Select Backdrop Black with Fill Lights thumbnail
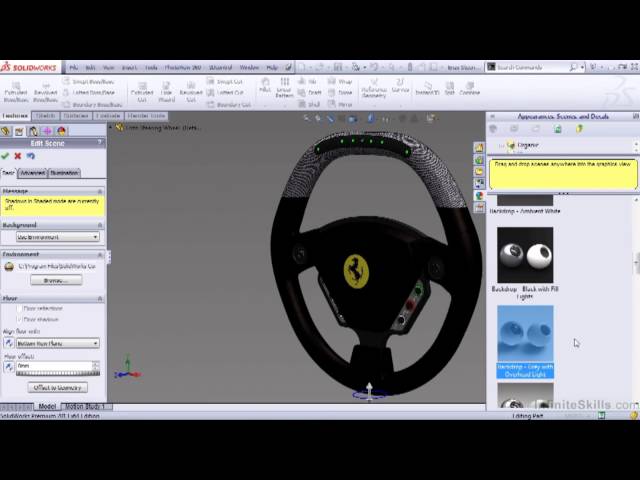The height and width of the screenshot is (480, 640). click(525, 255)
